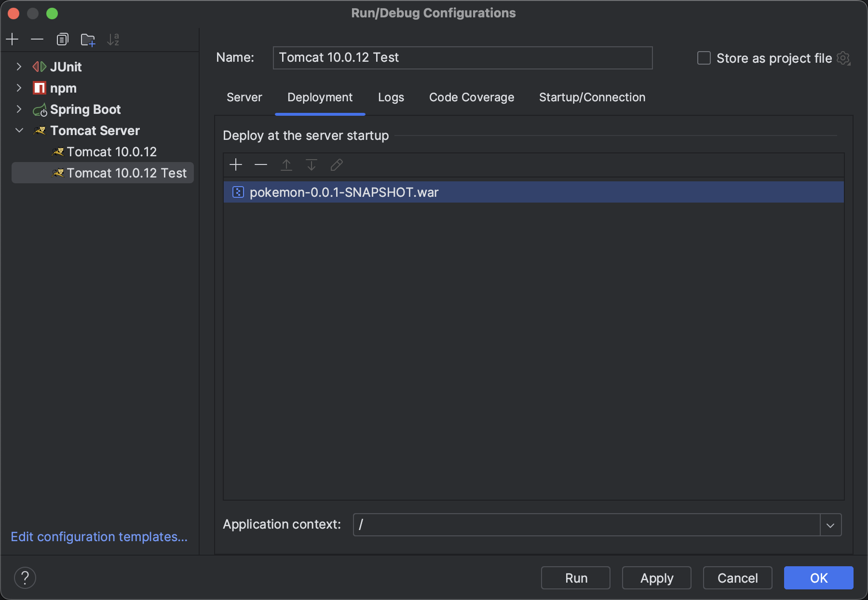The height and width of the screenshot is (600, 868).
Task: Open the Startup/Connection tab
Action: (x=592, y=97)
